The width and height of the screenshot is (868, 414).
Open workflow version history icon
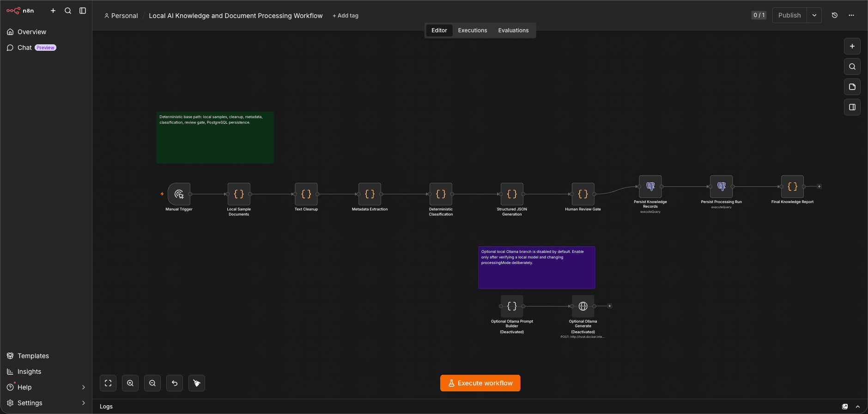click(835, 15)
